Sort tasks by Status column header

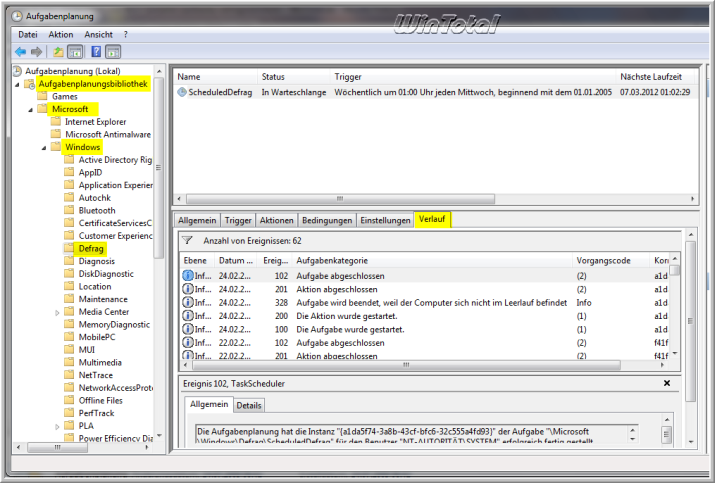294,77
